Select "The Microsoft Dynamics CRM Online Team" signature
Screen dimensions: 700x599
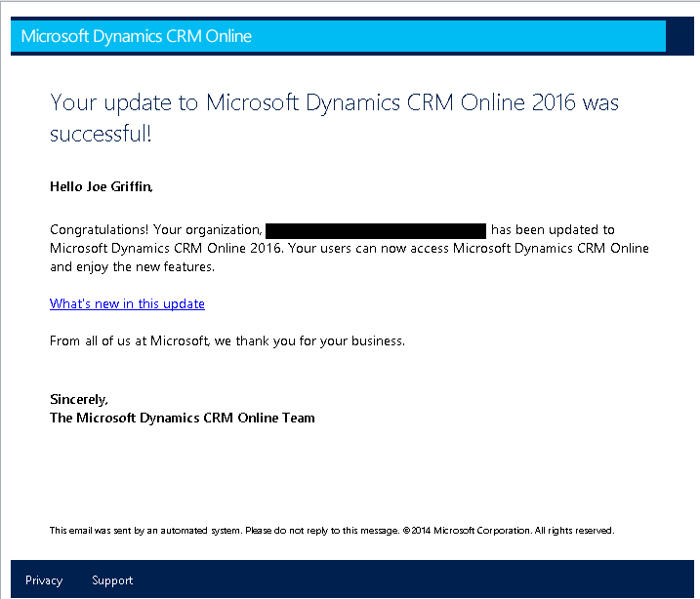(183, 418)
